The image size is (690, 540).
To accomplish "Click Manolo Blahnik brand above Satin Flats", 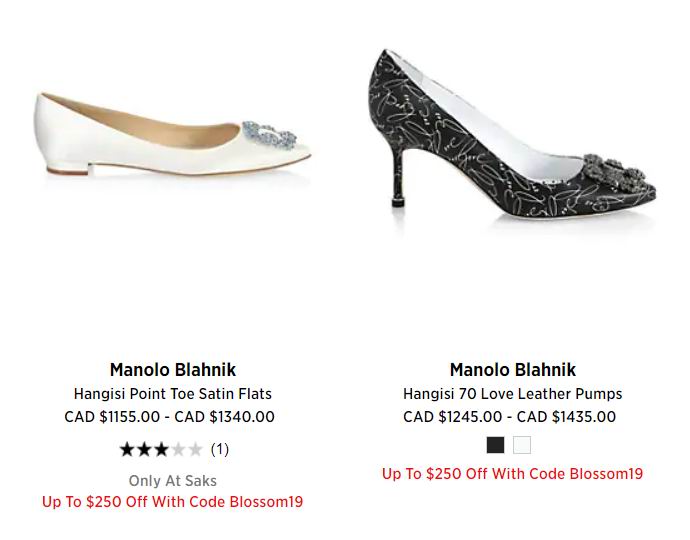I will (x=172, y=370).
